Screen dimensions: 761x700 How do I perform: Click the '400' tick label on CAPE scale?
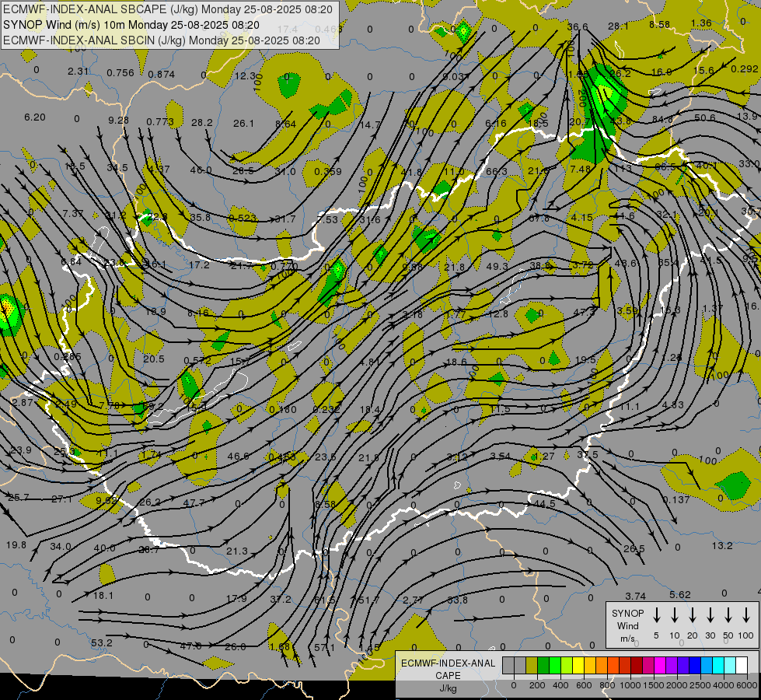(560, 685)
